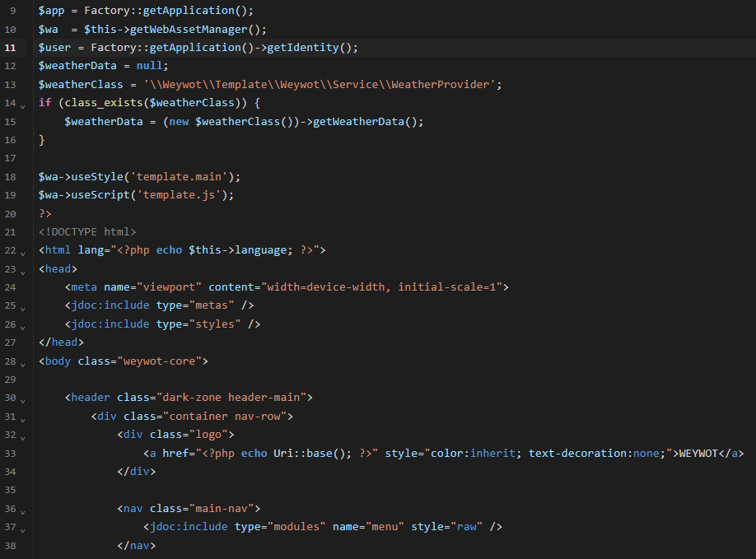Click the WEYWOT link text in code
Screen dimensions: 756x559
pyautogui.click(x=699, y=454)
